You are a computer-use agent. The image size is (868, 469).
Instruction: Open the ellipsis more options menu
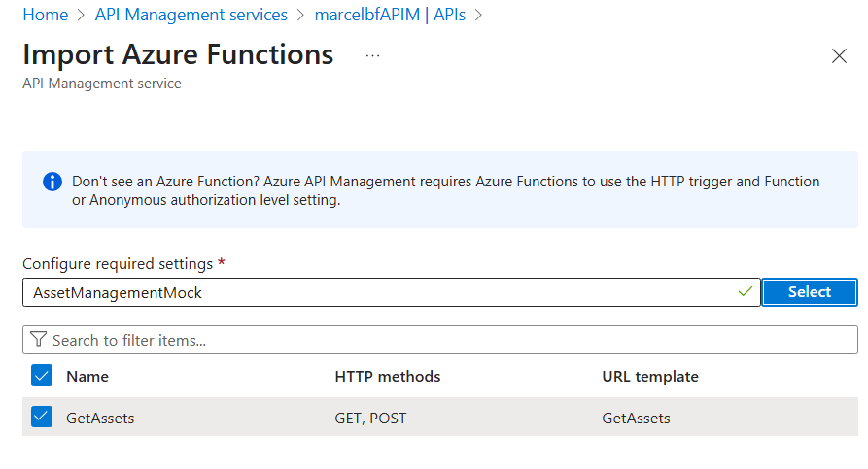point(372,55)
